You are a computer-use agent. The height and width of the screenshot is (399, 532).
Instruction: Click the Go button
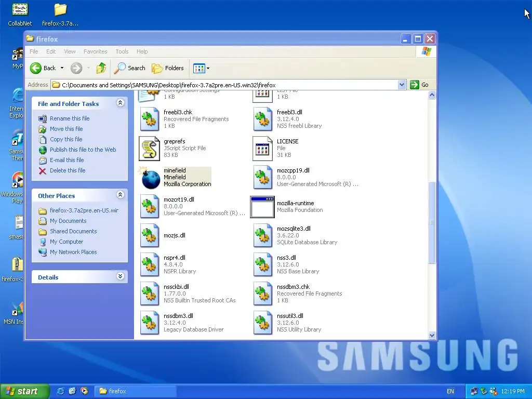[419, 85]
